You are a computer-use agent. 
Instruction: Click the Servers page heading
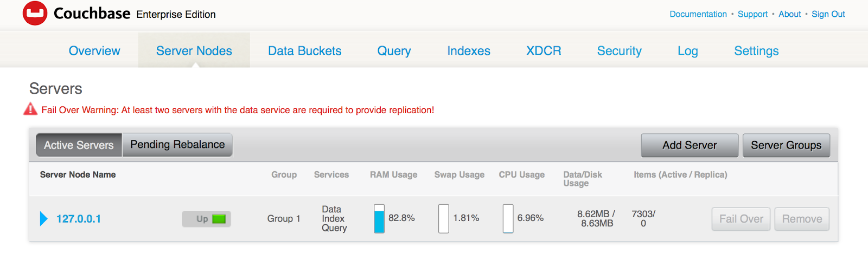click(56, 88)
